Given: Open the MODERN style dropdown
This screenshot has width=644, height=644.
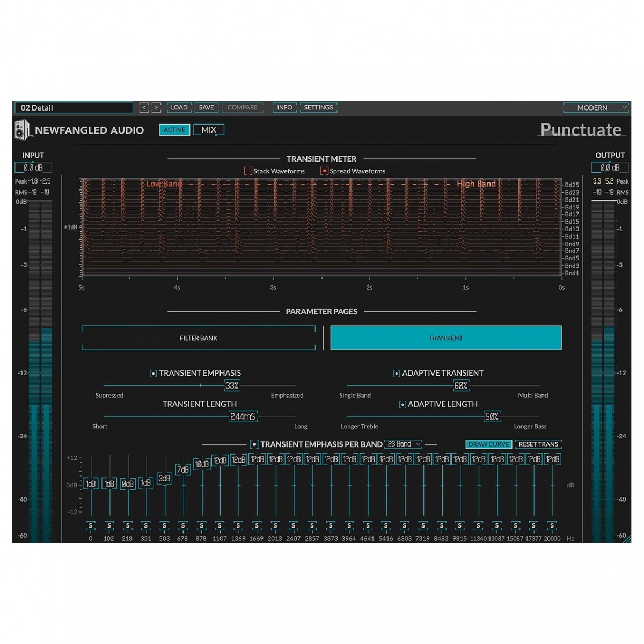Looking at the screenshot, I should pos(596,108).
